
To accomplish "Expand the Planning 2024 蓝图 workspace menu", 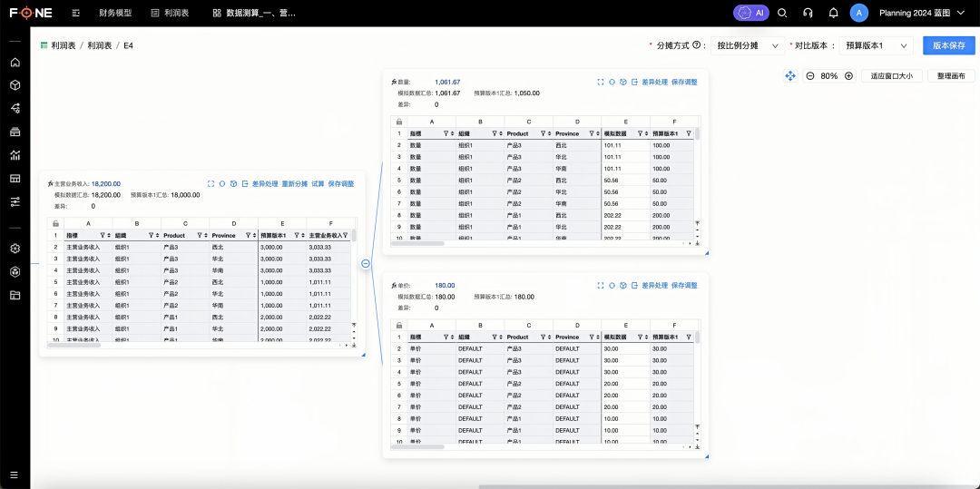I will [x=922, y=13].
